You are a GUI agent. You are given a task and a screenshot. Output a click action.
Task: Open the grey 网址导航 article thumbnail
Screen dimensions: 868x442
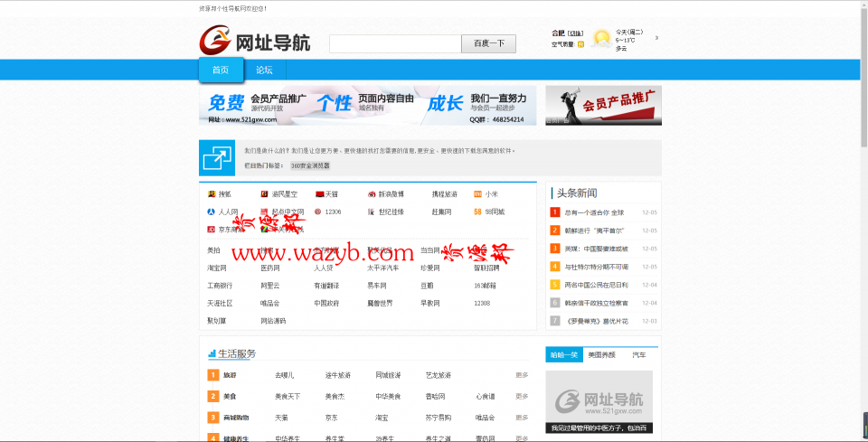tap(599, 401)
